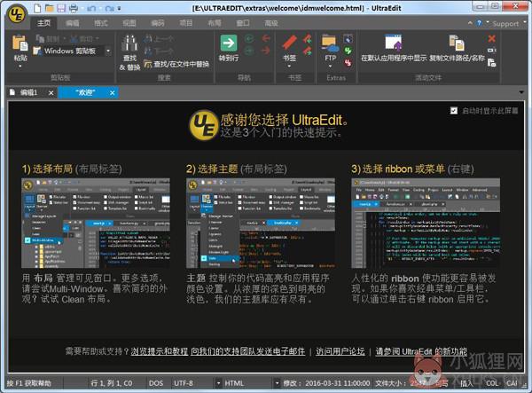This screenshot has width=532, height=393.
Task: Redo with the quick access toolbar arrow
Action: tap(109, 9)
